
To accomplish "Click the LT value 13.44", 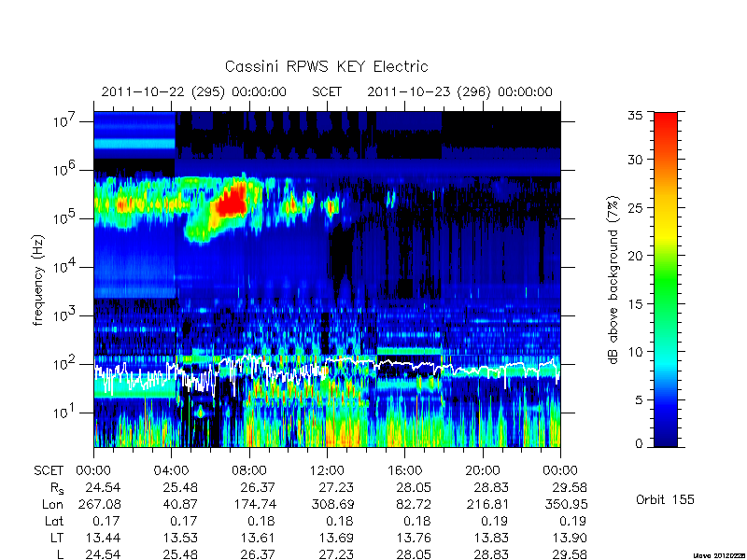I will point(103,538).
